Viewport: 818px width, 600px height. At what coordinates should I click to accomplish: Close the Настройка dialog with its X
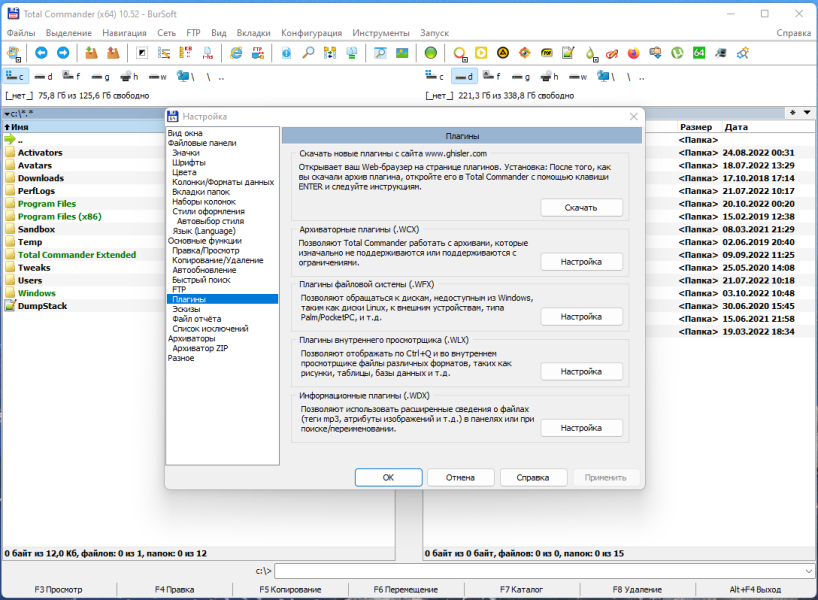coord(633,116)
